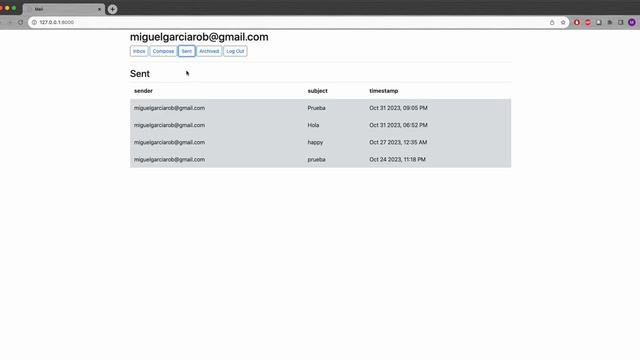Click the site information icon in address bar

pos(34,22)
